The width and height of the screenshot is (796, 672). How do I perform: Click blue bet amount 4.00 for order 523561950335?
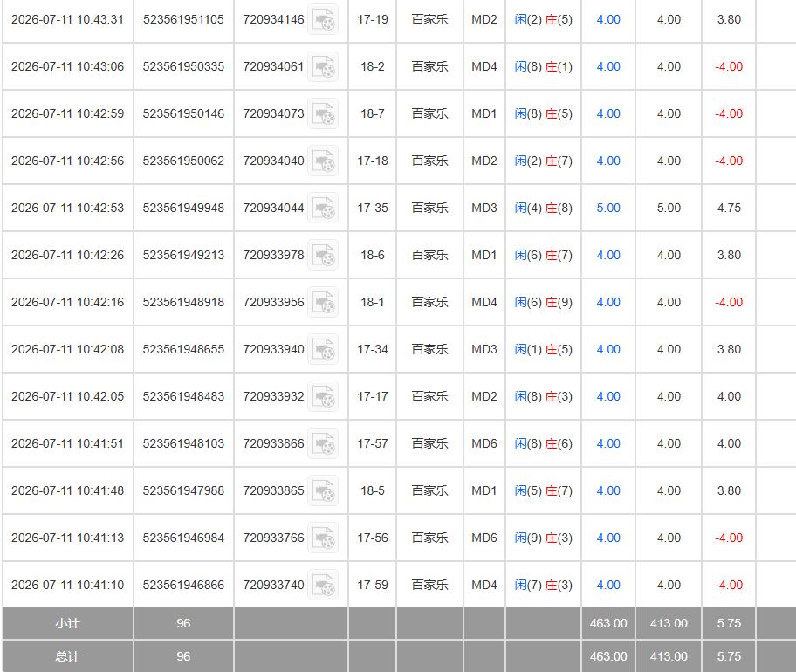point(608,67)
